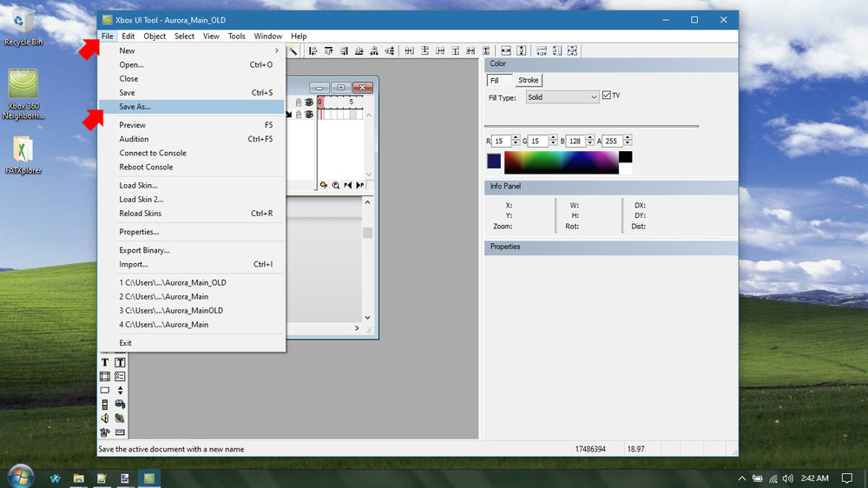Screen dimensions: 868x488
Task: Click the timeline add keyframe icon
Action: (323, 185)
